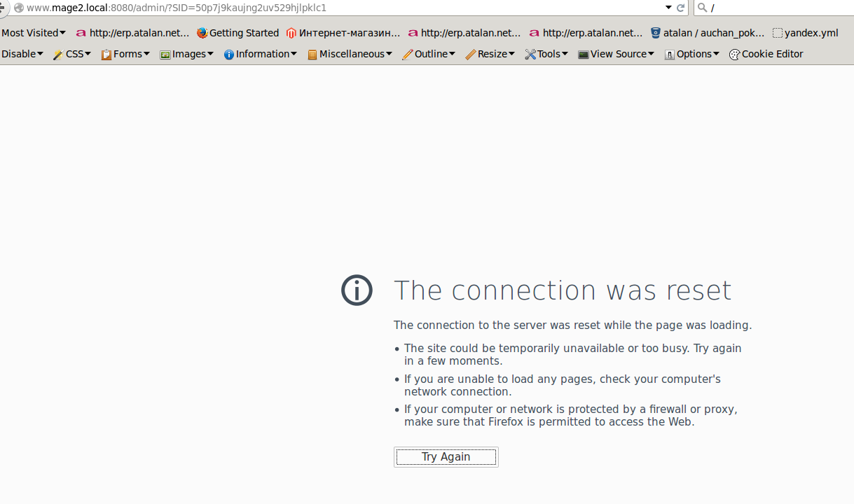Click the Try Again button
The width and height of the screenshot is (854, 504).
(446, 457)
